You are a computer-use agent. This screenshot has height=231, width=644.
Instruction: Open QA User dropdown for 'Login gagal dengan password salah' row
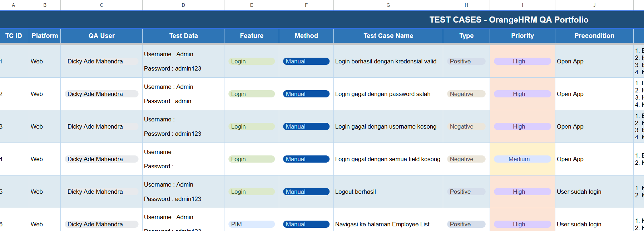pyautogui.click(x=101, y=94)
